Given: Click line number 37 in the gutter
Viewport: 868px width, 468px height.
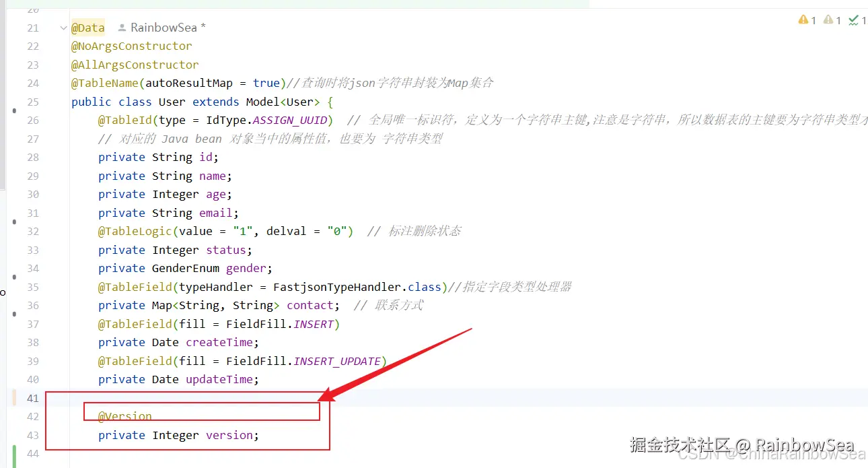Looking at the screenshot, I should (x=33, y=324).
